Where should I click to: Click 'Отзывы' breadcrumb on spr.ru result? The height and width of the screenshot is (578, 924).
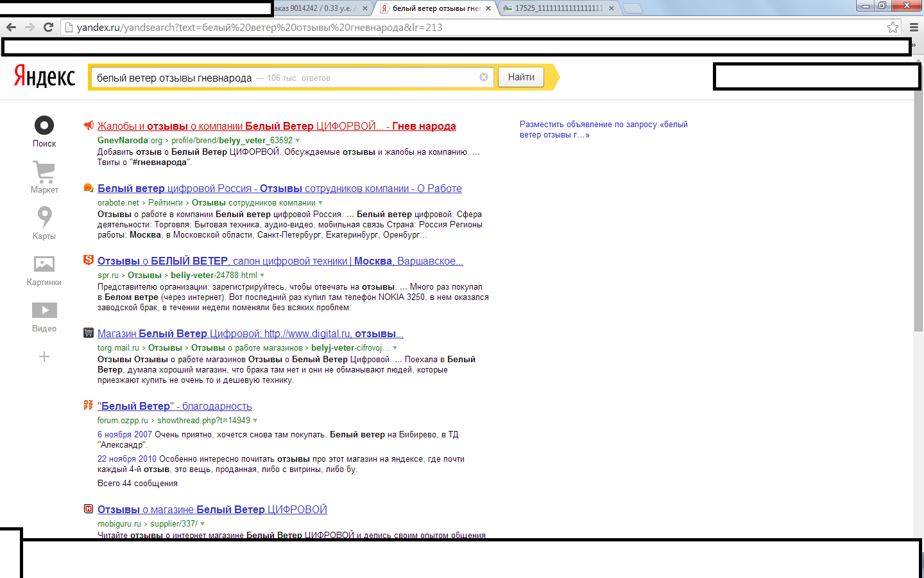pyautogui.click(x=144, y=275)
